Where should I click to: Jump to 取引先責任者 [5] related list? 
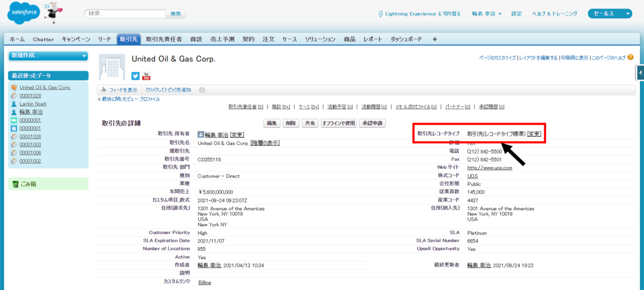(246, 107)
